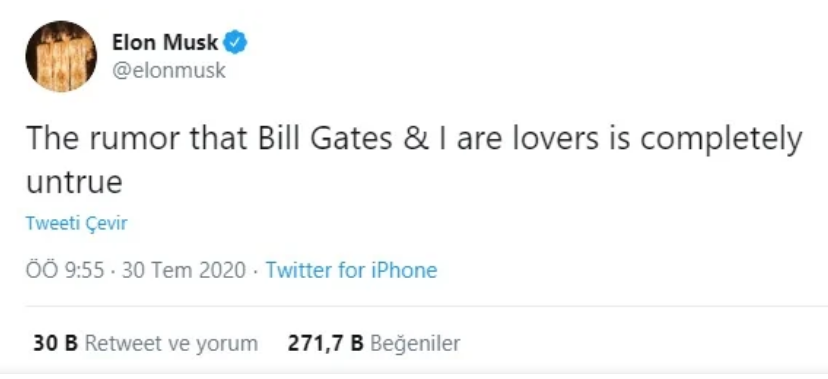Image resolution: width=828 pixels, height=379 pixels.
Task: Click the word "untrue" in tweet
Action: [x=74, y=182]
